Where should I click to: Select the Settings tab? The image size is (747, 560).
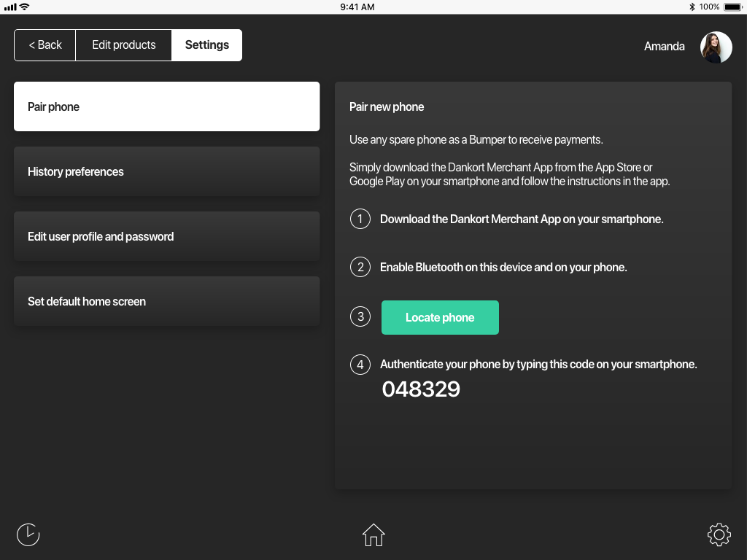click(x=206, y=45)
